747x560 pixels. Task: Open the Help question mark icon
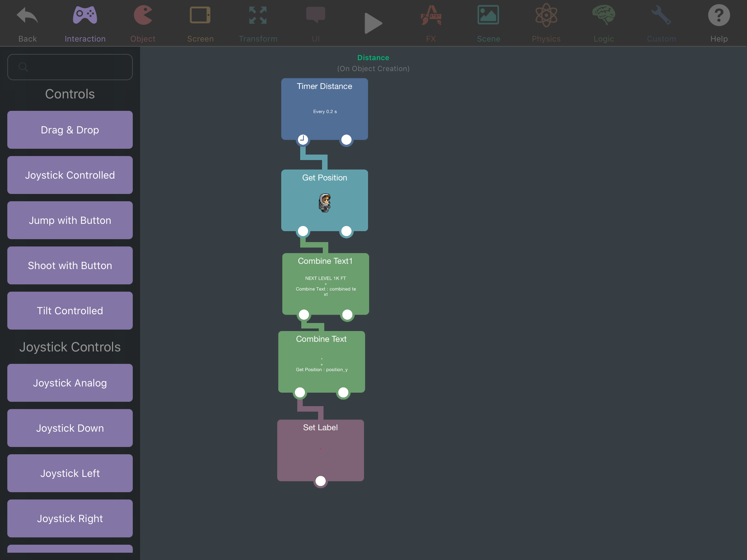[719, 16]
